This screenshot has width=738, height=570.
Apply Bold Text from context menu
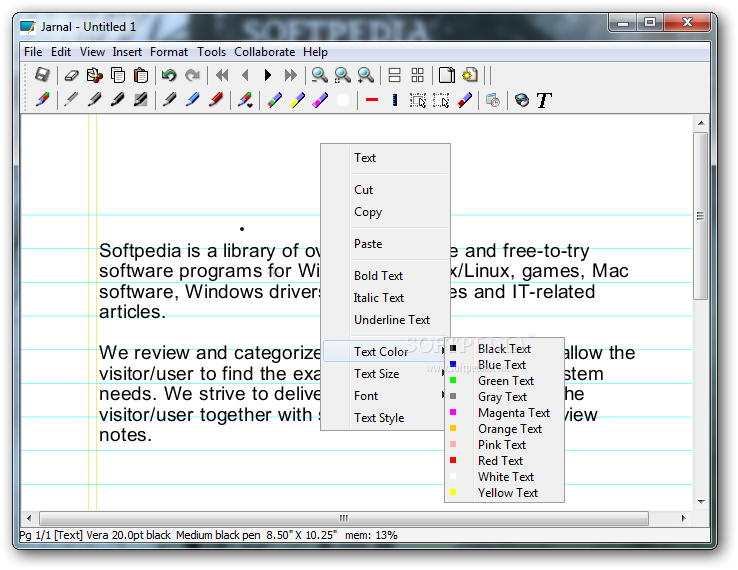[385, 276]
